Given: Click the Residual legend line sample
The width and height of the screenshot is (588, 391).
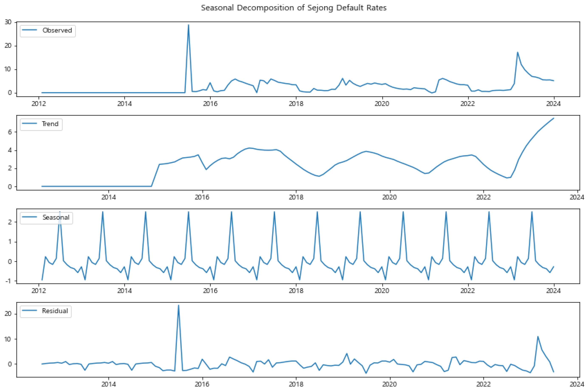Looking at the screenshot, I should [30, 310].
